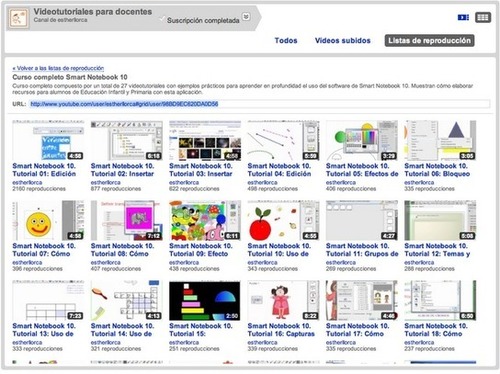Click the channel avatar next to Videotutoriales para docentes
Image resolution: width=500 pixels, height=374 pixels.
click(18, 18)
